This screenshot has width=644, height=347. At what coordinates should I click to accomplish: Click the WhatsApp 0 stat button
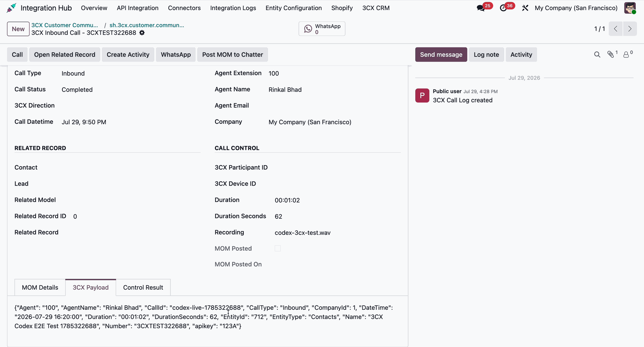click(322, 29)
